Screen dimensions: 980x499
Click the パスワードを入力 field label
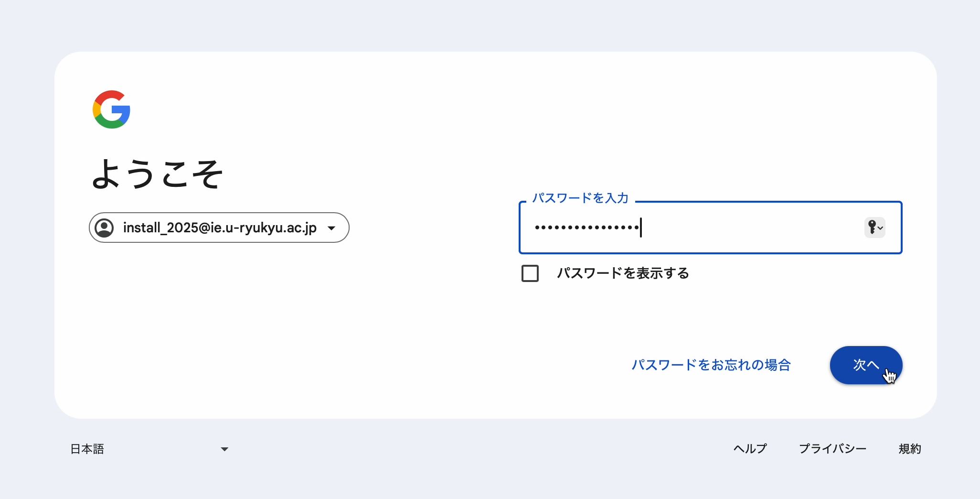tap(580, 198)
